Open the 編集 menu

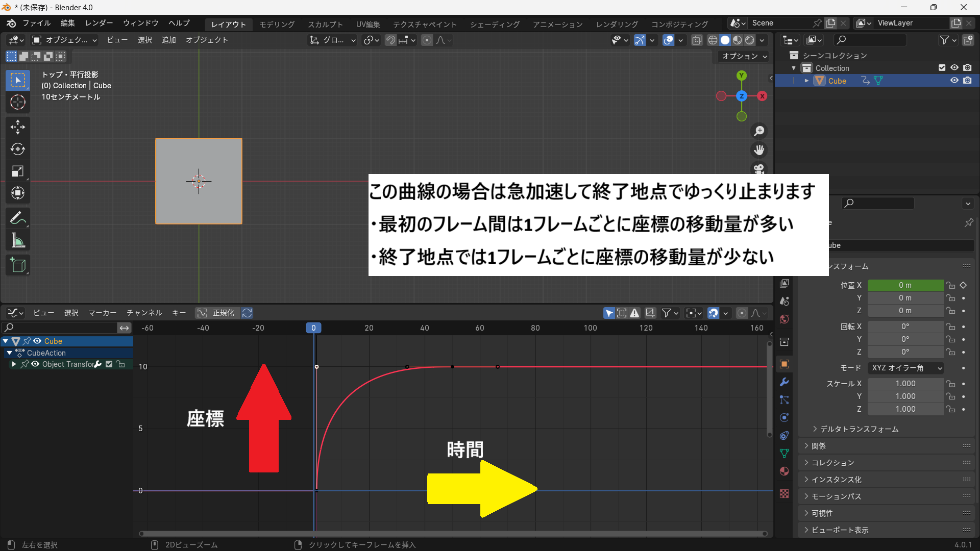(x=67, y=23)
